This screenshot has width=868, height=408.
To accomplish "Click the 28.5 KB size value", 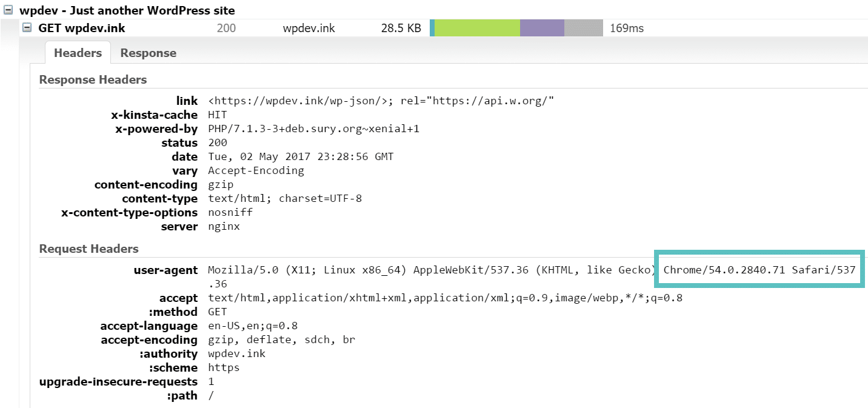I will click(x=401, y=28).
